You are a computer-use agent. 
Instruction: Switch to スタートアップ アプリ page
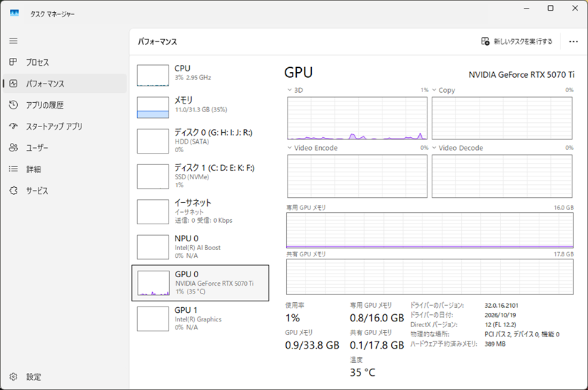click(x=65, y=126)
